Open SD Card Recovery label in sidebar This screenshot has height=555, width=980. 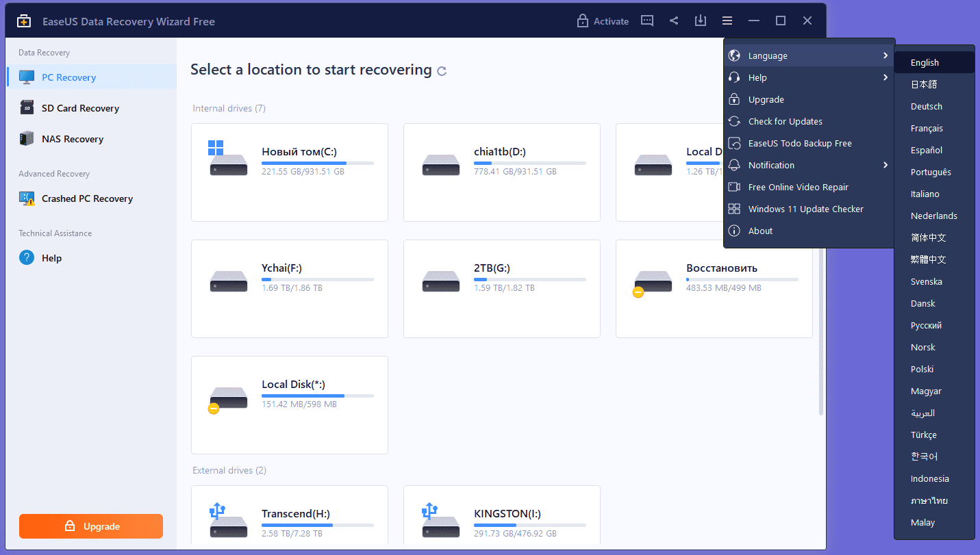pos(80,108)
